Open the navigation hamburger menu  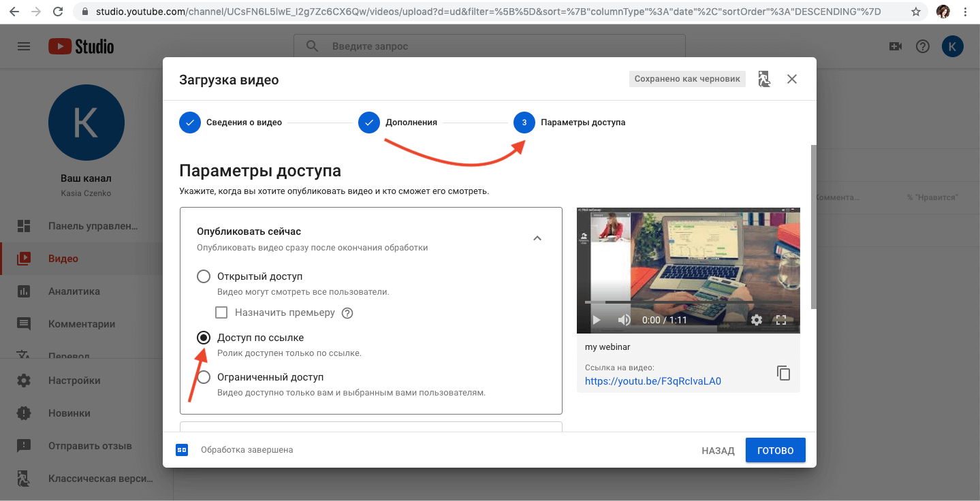pos(25,46)
